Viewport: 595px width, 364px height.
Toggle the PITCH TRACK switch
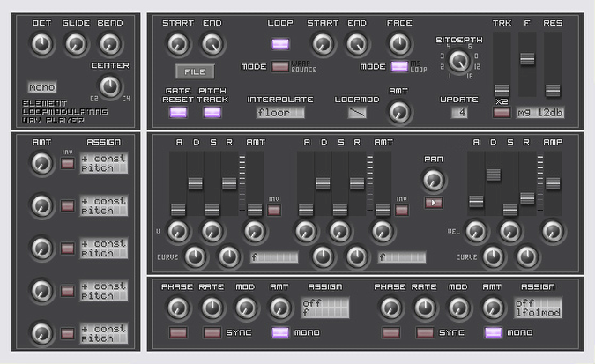pos(212,112)
